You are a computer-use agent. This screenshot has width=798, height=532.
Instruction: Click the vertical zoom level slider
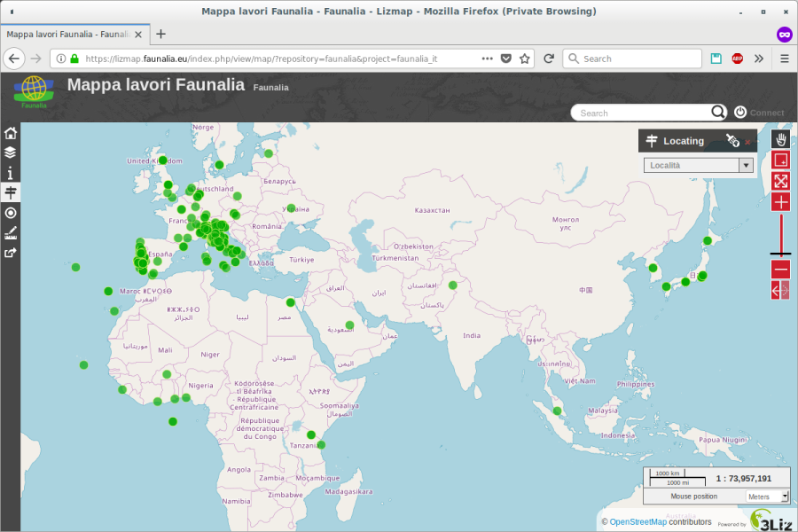(x=779, y=235)
